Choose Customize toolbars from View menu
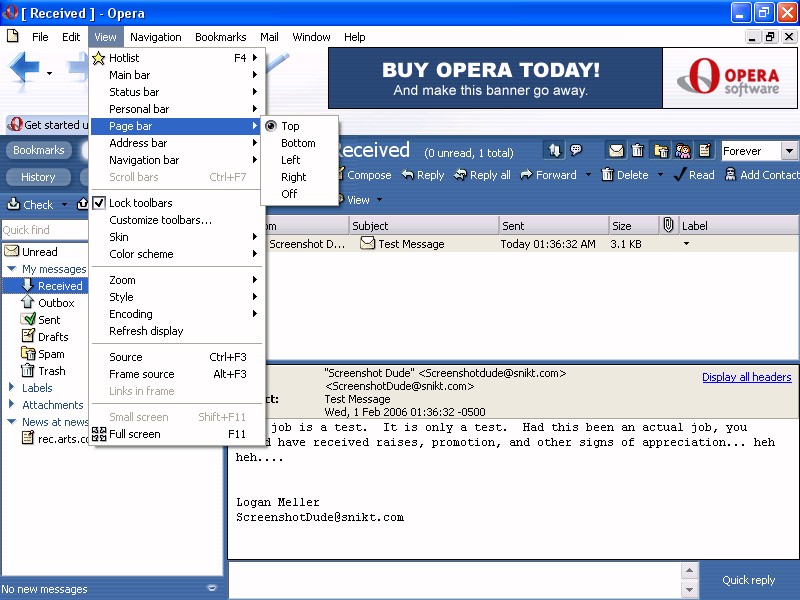The width and height of the screenshot is (800, 600). tap(160, 220)
